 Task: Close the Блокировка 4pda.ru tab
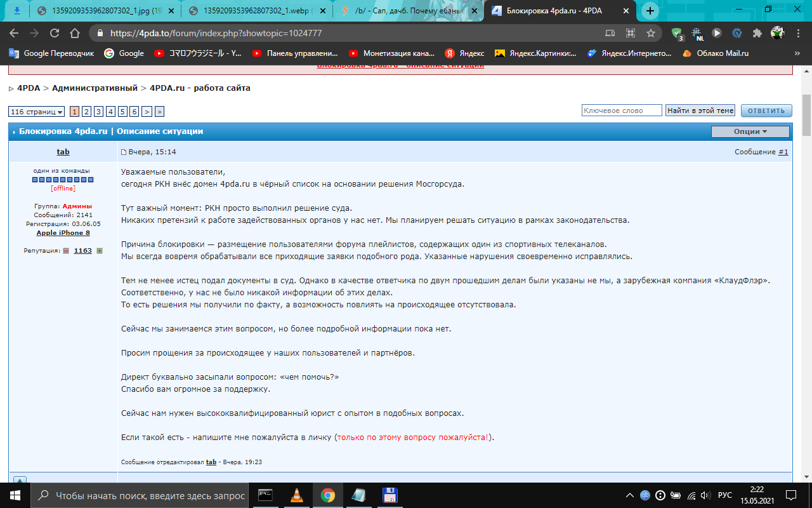tap(627, 11)
